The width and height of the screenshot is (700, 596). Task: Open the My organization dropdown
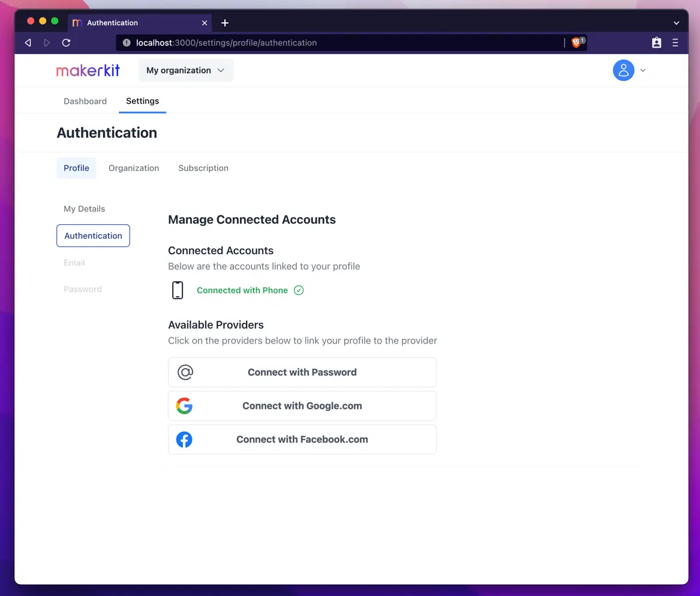click(185, 70)
